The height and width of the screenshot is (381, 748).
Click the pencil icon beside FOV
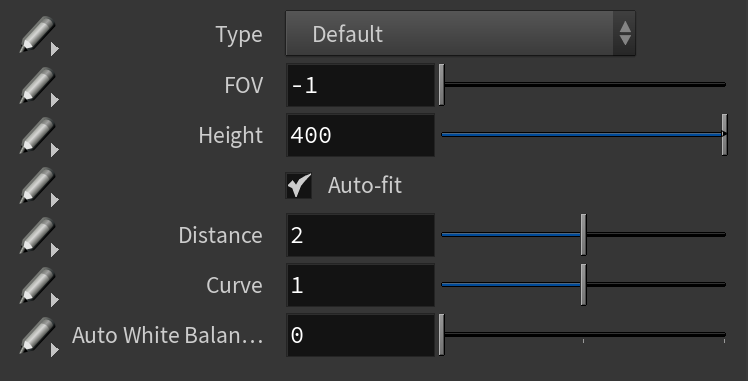[39, 86]
